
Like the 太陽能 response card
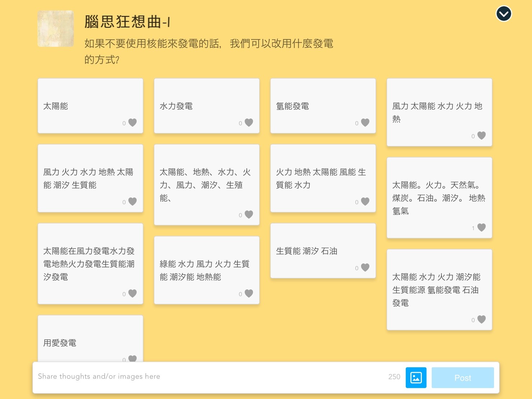coord(132,123)
